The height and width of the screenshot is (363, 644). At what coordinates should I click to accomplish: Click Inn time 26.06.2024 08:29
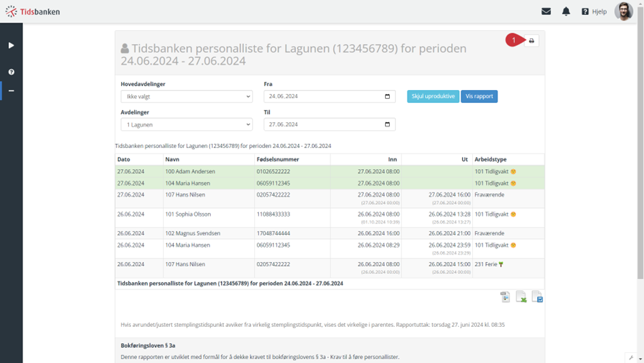378,245
